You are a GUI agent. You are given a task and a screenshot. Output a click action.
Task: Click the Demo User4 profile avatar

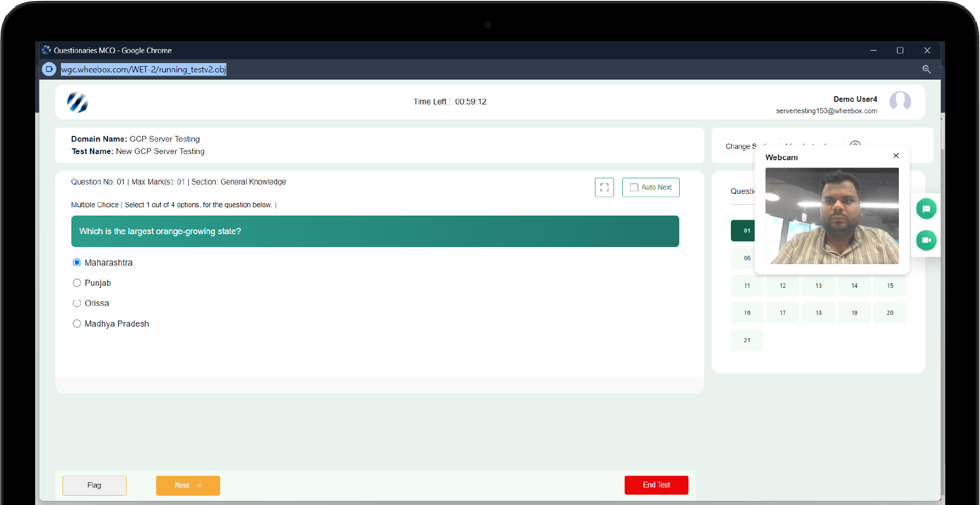coord(899,101)
